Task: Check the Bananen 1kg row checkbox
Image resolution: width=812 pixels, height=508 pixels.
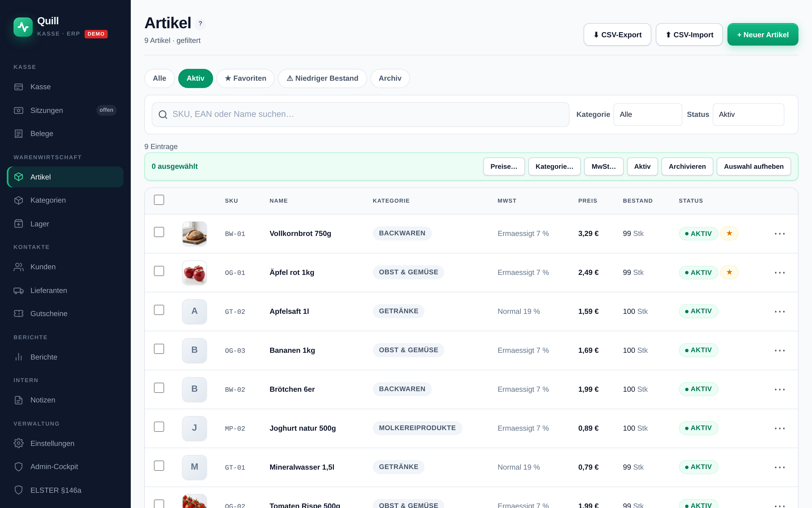Action: pos(159,349)
